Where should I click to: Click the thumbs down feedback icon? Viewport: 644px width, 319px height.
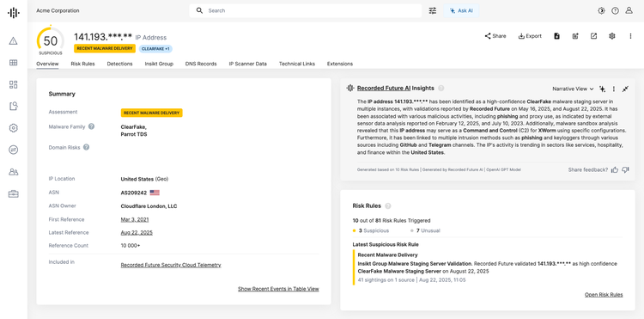(x=625, y=169)
